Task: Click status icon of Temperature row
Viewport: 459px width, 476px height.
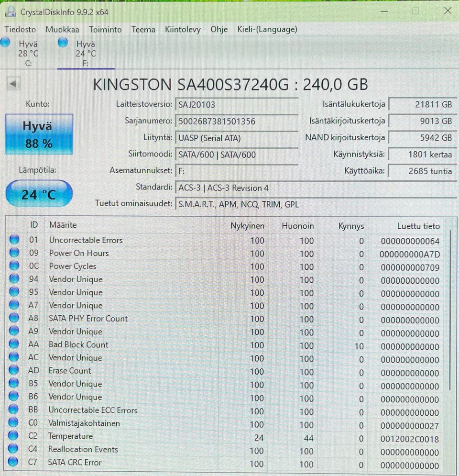Action: [x=13, y=435]
